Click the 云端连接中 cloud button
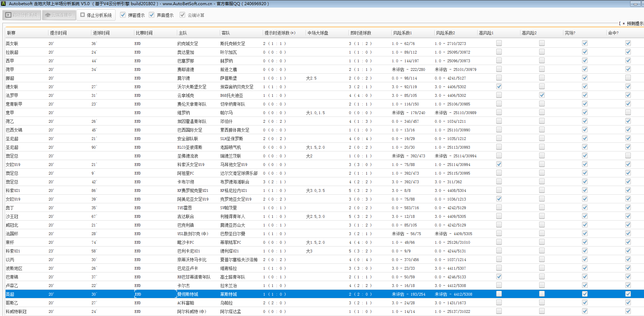The width and height of the screenshot is (644, 316). (x=59, y=15)
